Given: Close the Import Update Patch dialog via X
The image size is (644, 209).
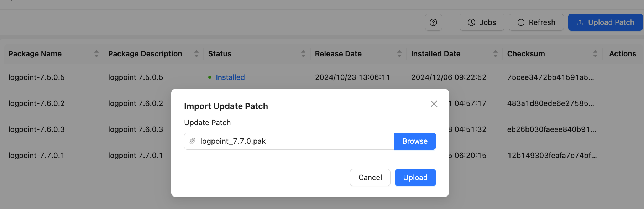Looking at the screenshot, I should point(434,104).
